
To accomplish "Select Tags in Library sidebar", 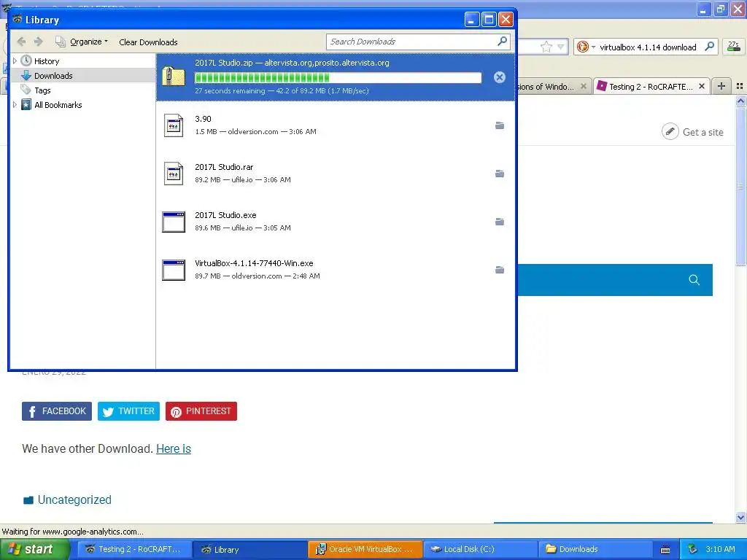I will pos(42,90).
